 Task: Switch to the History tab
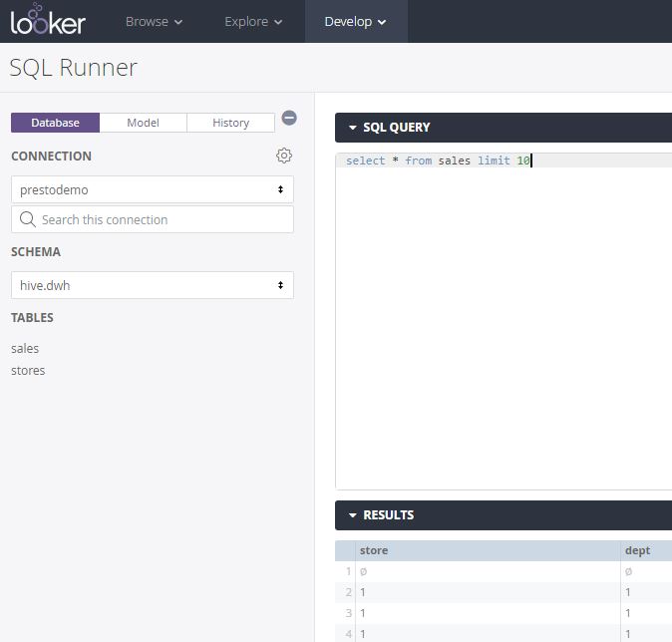230,123
